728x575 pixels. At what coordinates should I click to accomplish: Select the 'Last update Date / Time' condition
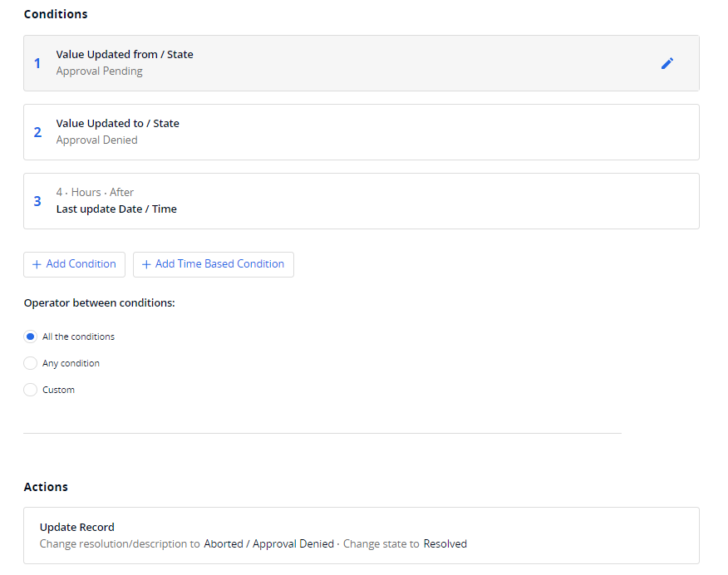116,209
